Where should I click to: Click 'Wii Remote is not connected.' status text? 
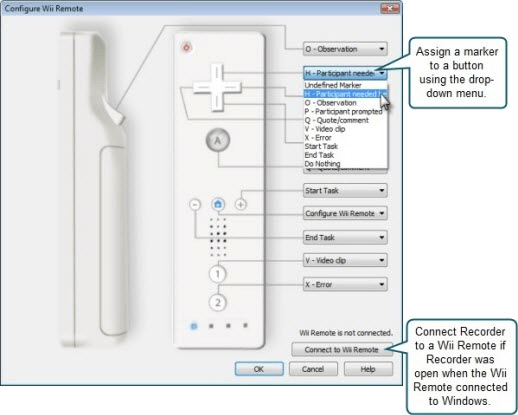(346, 333)
